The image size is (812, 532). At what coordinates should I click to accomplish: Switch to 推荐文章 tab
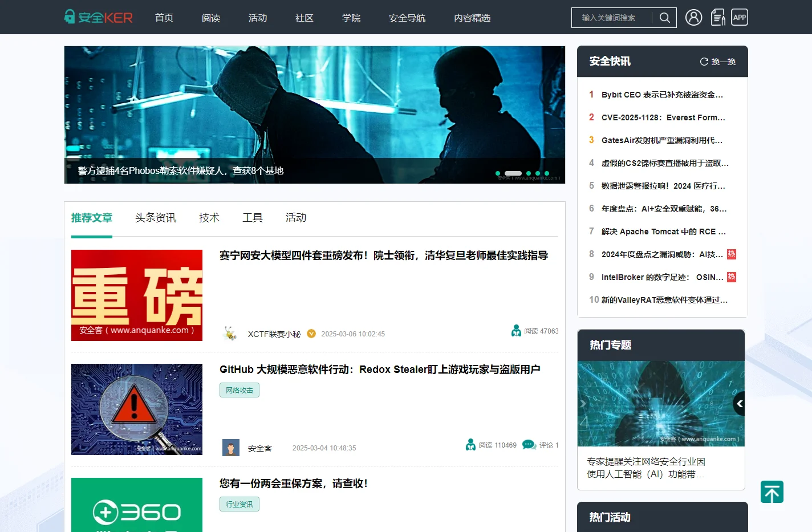pos(92,218)
